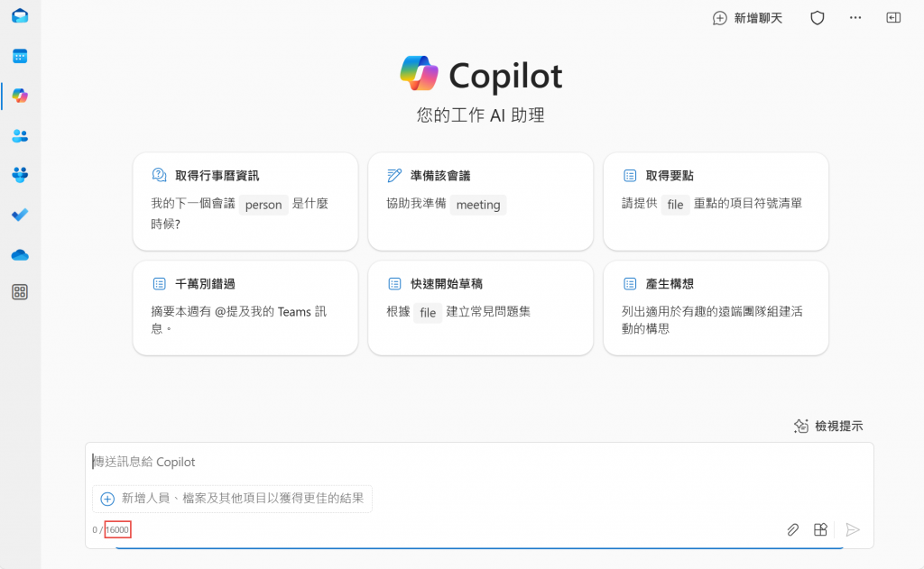Click the file chip in 取得要點 card
924x569 pixels.
(675, 205)
